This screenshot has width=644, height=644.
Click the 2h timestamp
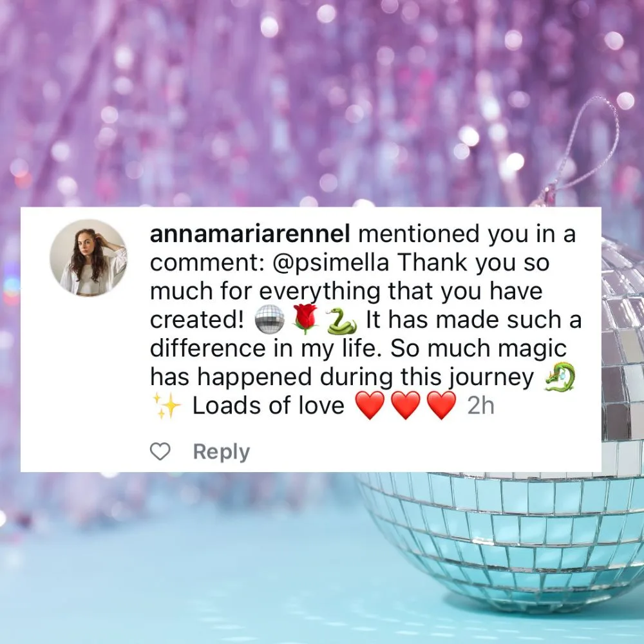click(480, 406)
